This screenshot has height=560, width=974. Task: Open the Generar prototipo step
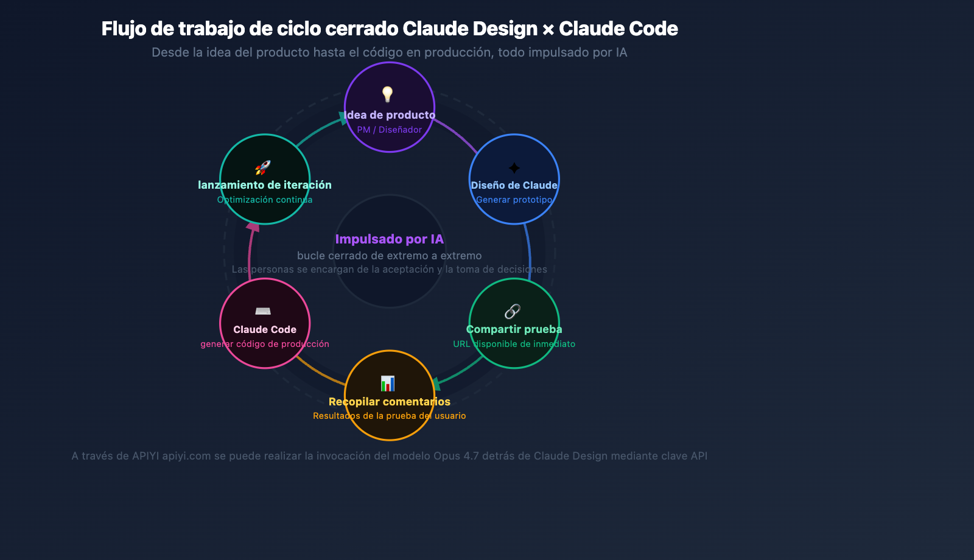click(514, 200)
